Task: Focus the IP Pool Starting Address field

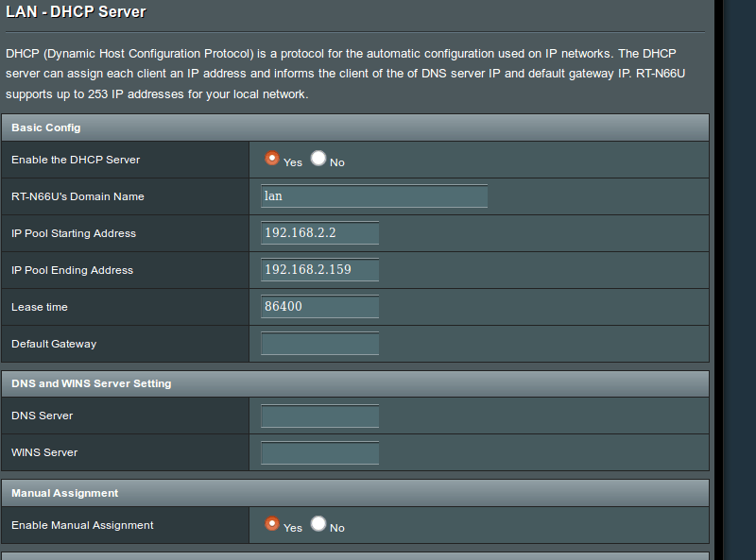Action: point(319,233)
